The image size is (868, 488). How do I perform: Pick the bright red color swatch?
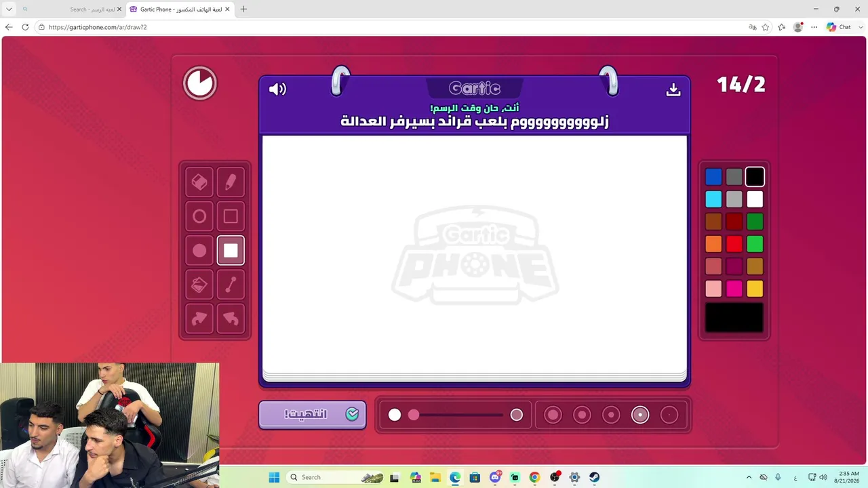pos(734,244)
